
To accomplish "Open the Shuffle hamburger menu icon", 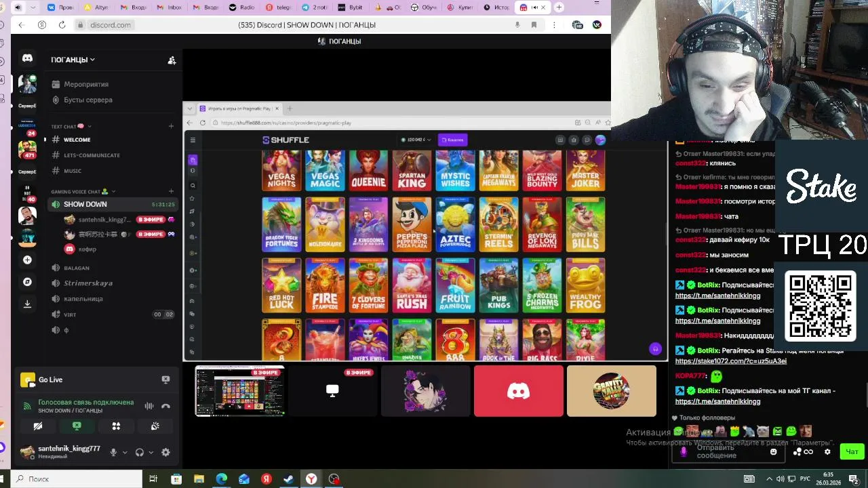I will (193, 140).
